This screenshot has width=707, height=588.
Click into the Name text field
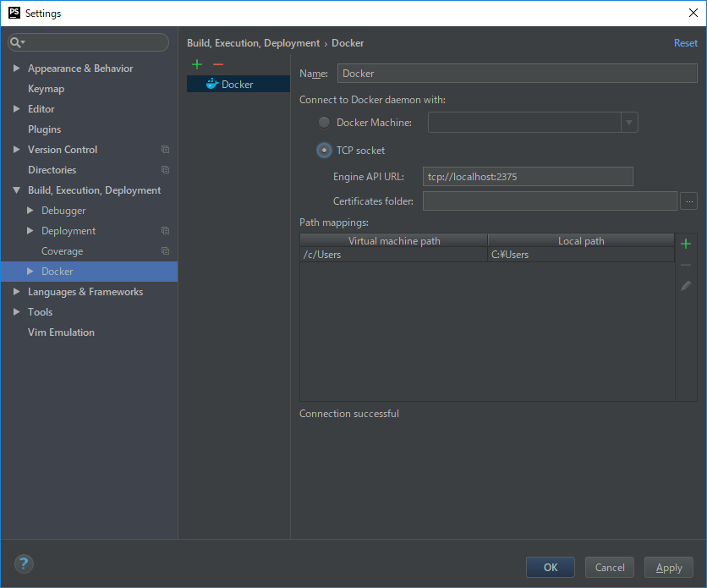518,73
